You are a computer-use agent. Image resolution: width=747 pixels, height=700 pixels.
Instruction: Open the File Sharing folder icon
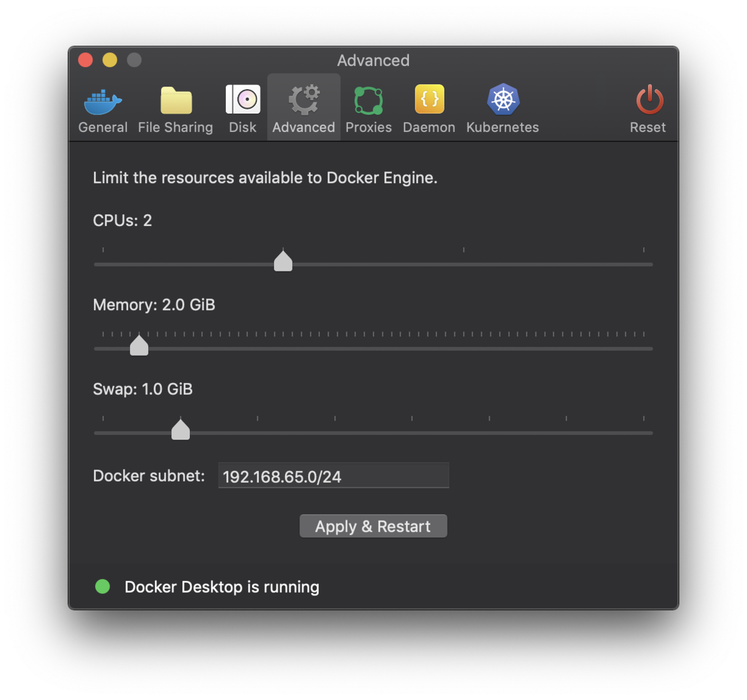(x=176, y=101)
